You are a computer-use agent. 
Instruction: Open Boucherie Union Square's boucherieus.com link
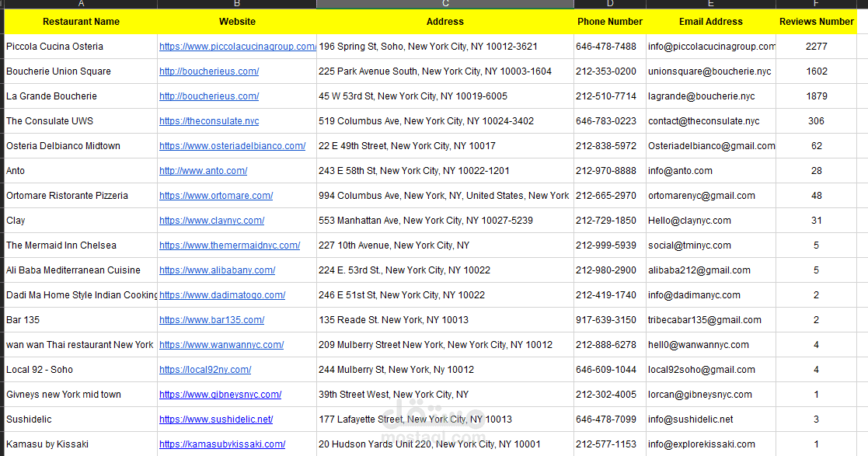point(209,71)
